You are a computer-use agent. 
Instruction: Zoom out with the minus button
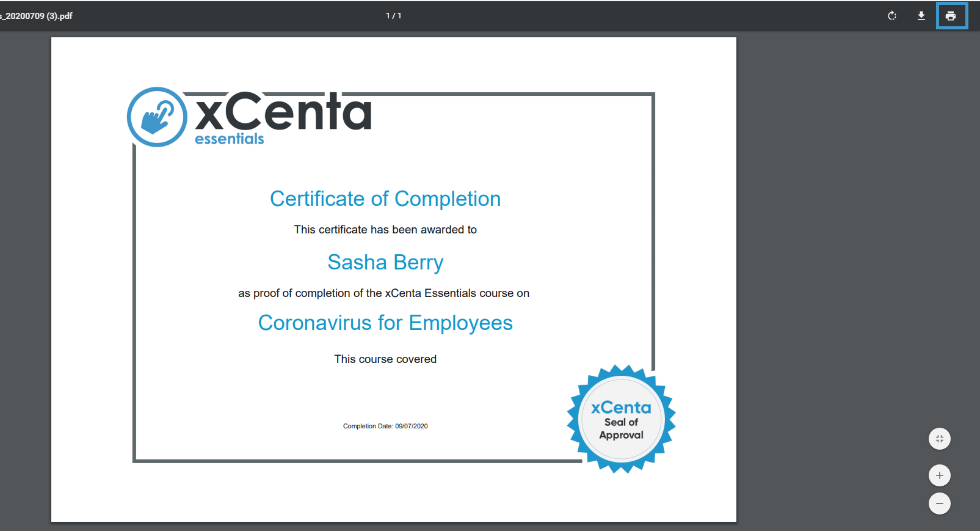(940, 504)
